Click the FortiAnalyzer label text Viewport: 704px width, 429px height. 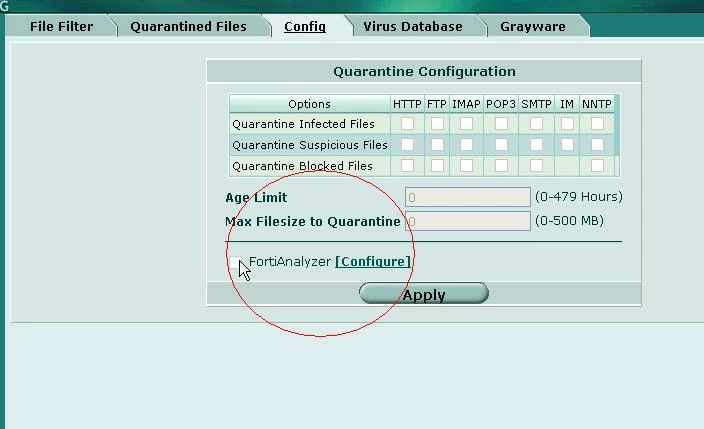[290, 261]
